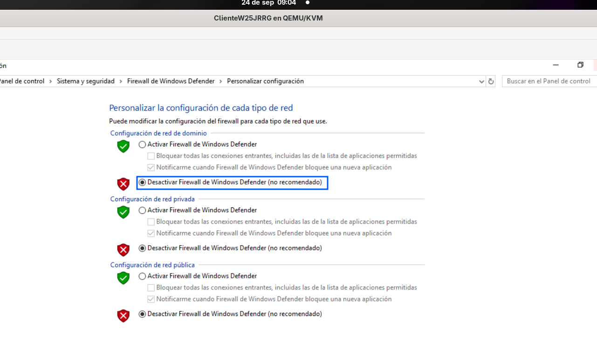The height and width of the screenshot is (364, 597).
Task: Click the green shield under domain network
Action: point(123,146)
